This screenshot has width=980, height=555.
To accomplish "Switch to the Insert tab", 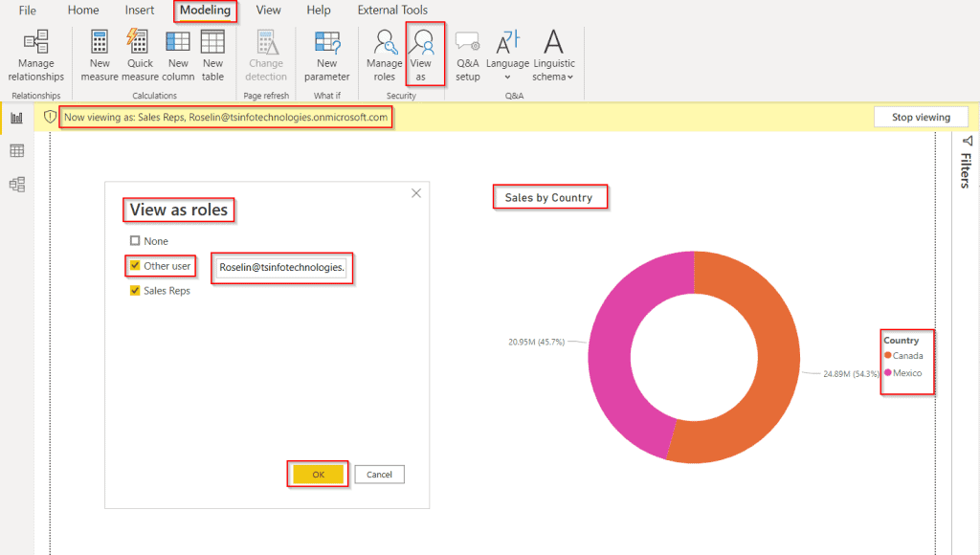I will pyautogui.click(x=140, y=10).
